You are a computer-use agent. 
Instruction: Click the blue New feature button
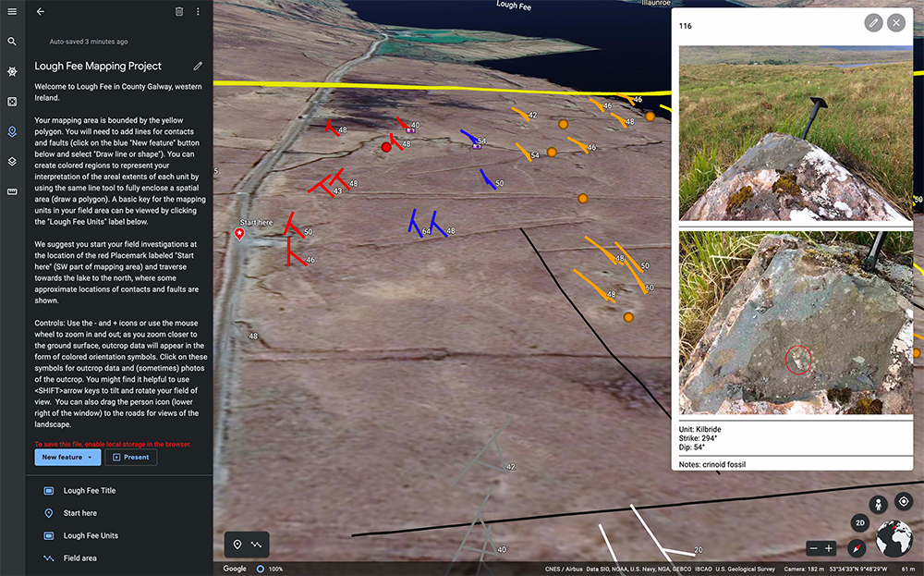pos(61,457)
